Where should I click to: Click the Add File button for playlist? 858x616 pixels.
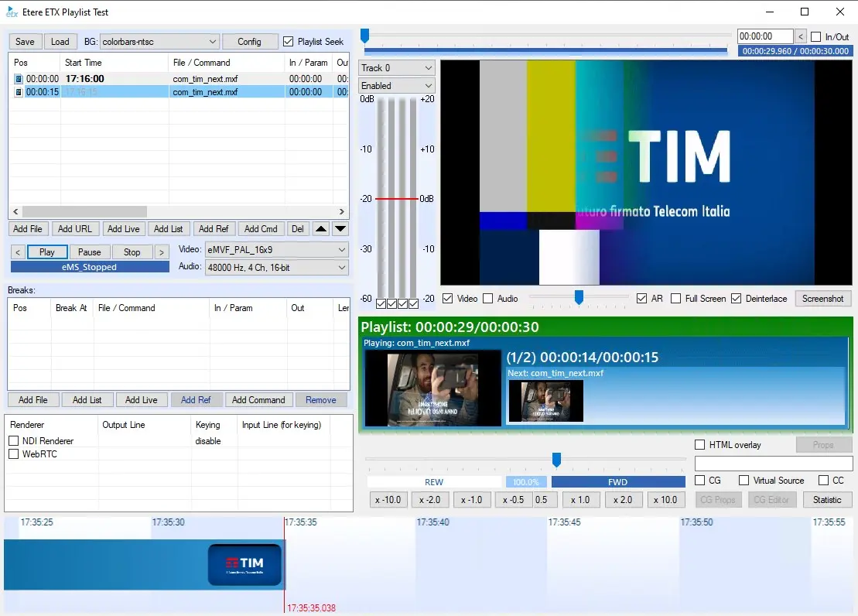[28, 229]
